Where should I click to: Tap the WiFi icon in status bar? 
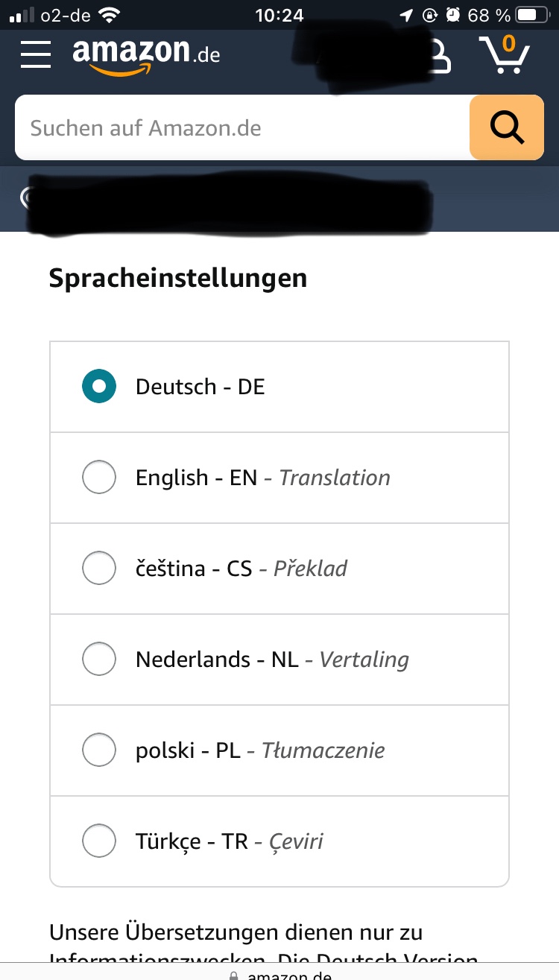tap(110, 15)
